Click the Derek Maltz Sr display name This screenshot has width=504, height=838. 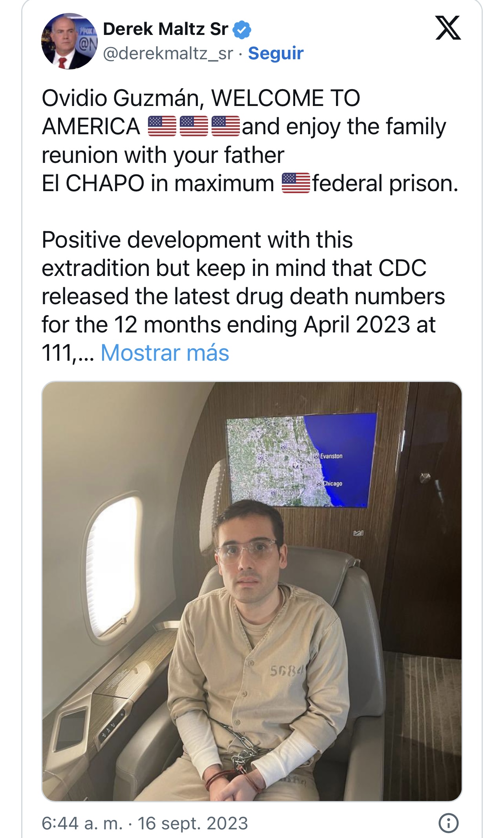pyautogui.click(x=165, y=29)
